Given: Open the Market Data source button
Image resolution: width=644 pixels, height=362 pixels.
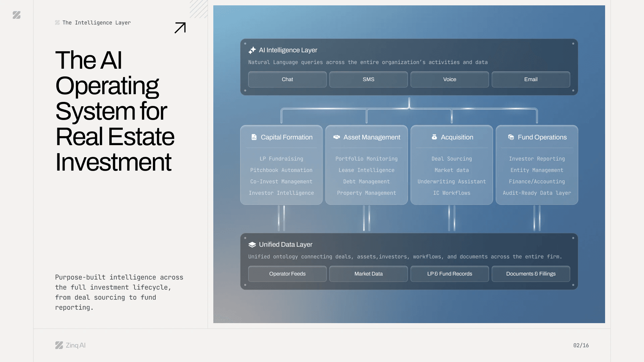Looking at the screenshot, I should tap(369, 274).
